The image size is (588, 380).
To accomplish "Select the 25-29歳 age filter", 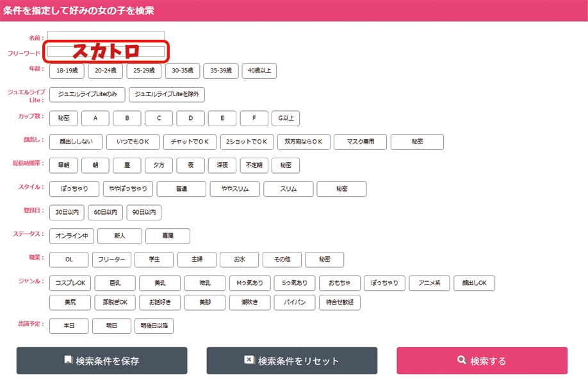I will point(143,71).
